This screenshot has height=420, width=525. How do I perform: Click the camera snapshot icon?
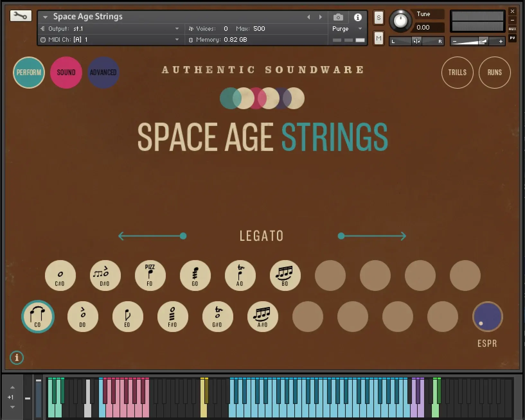(x=338, y=17)
